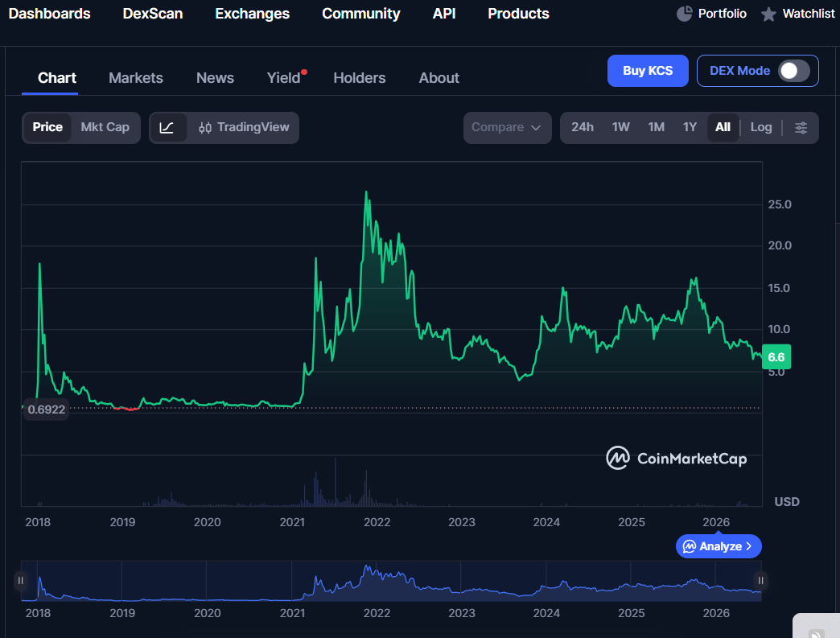The image size is (840, 638).
Task: Click the 0.6922 price label
Action: [x=46, y=410]
